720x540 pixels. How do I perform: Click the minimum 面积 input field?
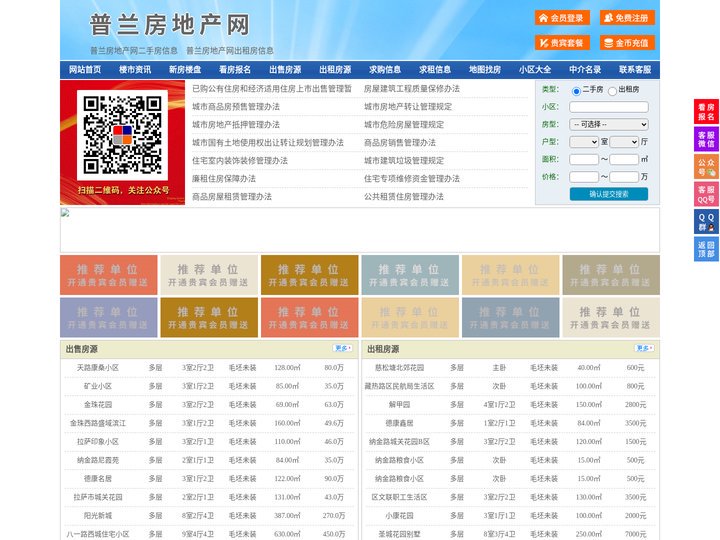coord(584,159)
